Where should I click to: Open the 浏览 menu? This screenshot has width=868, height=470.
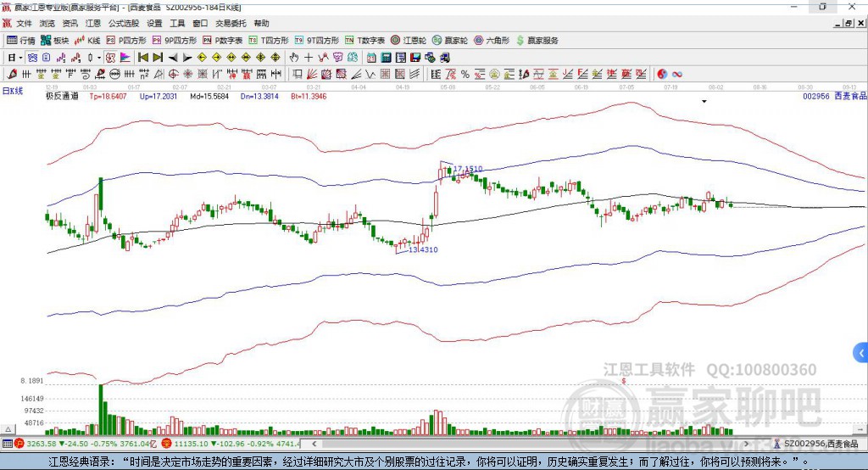[x=47, y=23]
